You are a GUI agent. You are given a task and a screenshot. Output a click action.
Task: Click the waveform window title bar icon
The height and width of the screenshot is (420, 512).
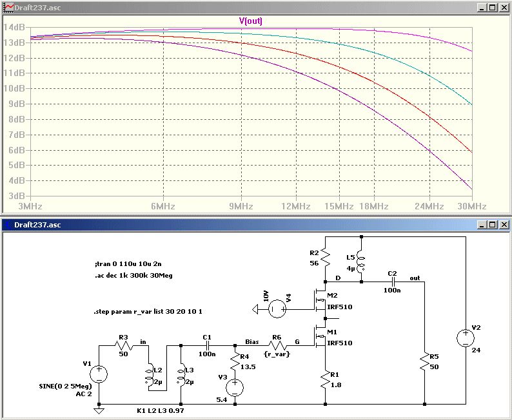8,8
